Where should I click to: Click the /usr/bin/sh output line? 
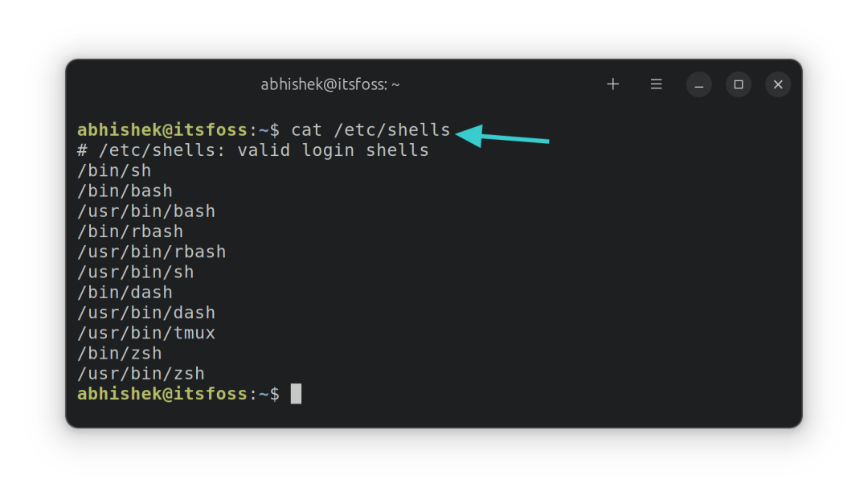point(135,272)
